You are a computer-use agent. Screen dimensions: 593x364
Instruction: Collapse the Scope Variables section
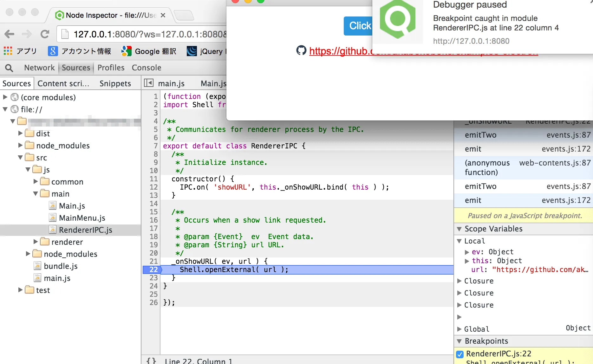pos(459,229)
